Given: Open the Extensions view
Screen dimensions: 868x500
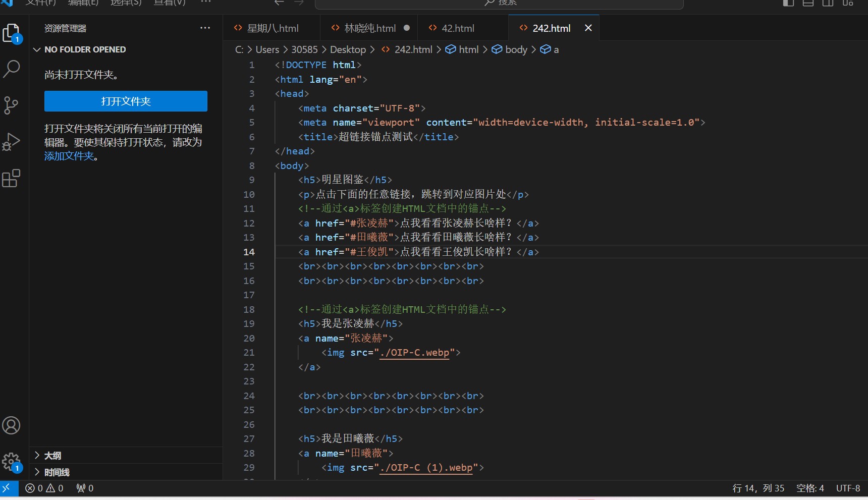Looking at the screenshot, I should tap(11, 178).
